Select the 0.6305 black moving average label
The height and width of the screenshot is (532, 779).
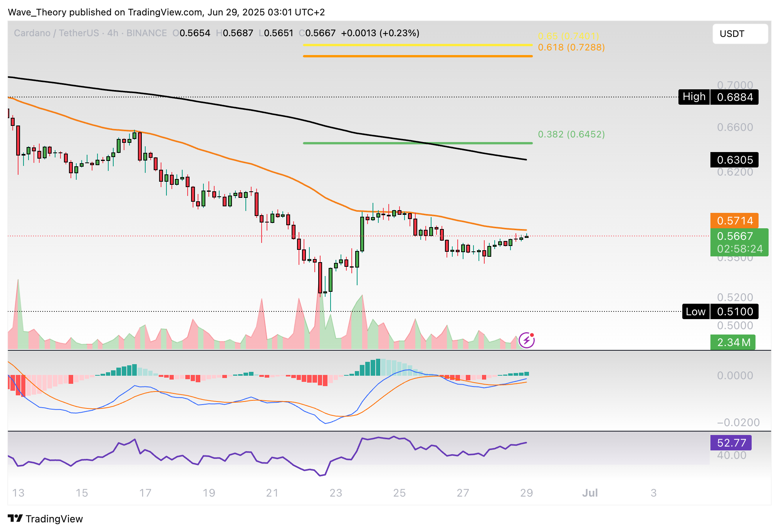(734, 160)
